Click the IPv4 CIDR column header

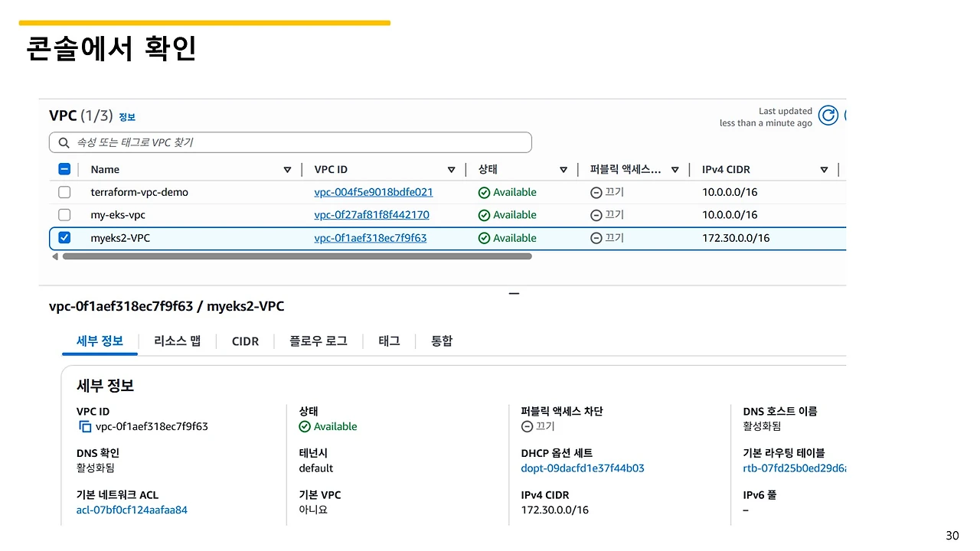pyautogui.click(x=726, y=170)
